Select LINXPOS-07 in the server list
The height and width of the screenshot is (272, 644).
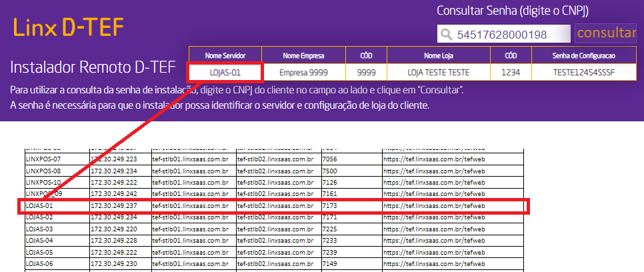click(43, 159)
